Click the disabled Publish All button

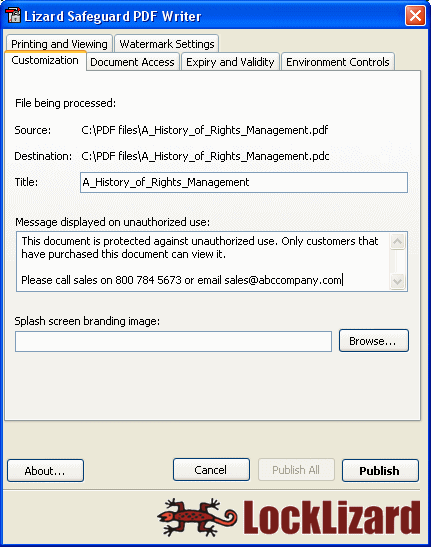click(x=296, y=470)
